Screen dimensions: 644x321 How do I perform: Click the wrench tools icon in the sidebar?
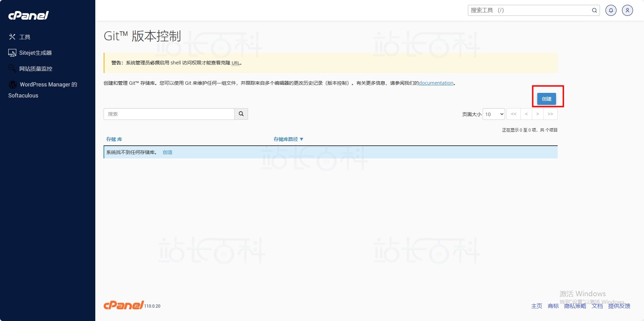pos(12,37)
